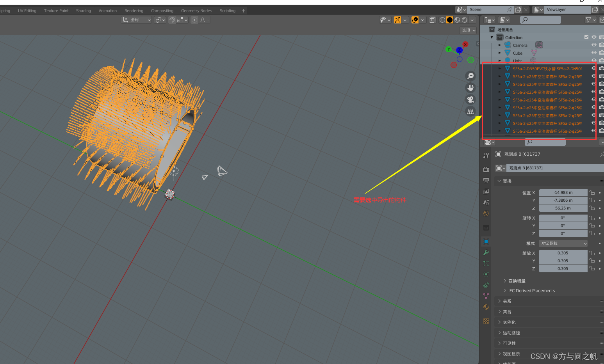Click the zoom magnifier gizmo in viewport
604x364 pixels.
tap(470, 76)
